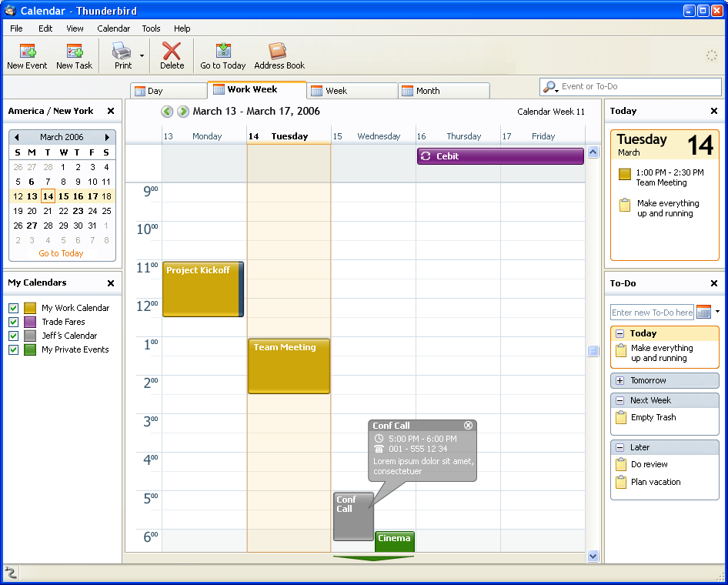The height and width of the screenshot is (585, 728).
Task: Close the Conf Call popup
Action: coord(468,426)
